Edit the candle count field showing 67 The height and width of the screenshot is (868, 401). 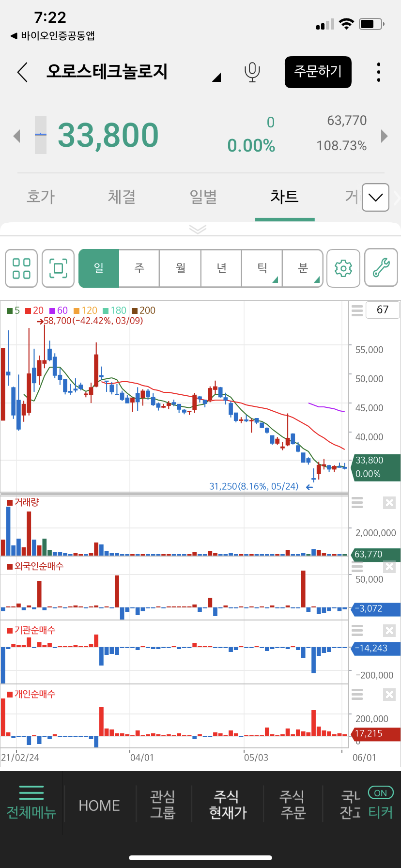[x=383, y=310]
